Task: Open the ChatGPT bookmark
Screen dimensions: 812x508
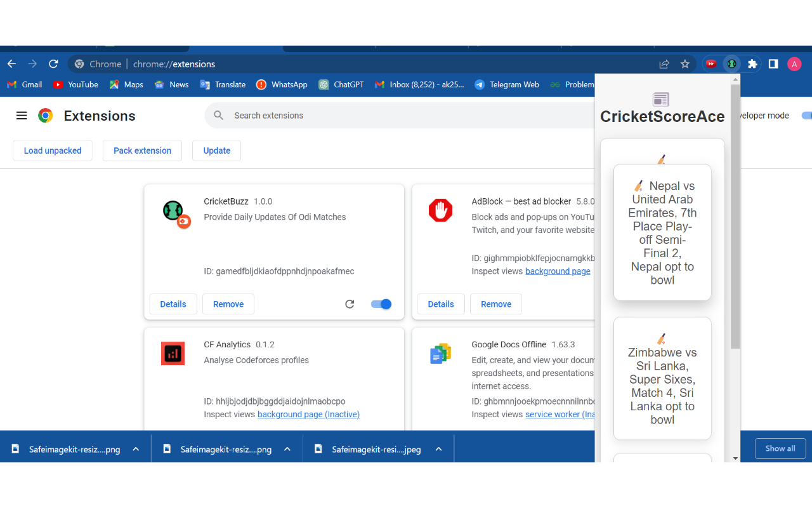Action: tap(341, 84)
